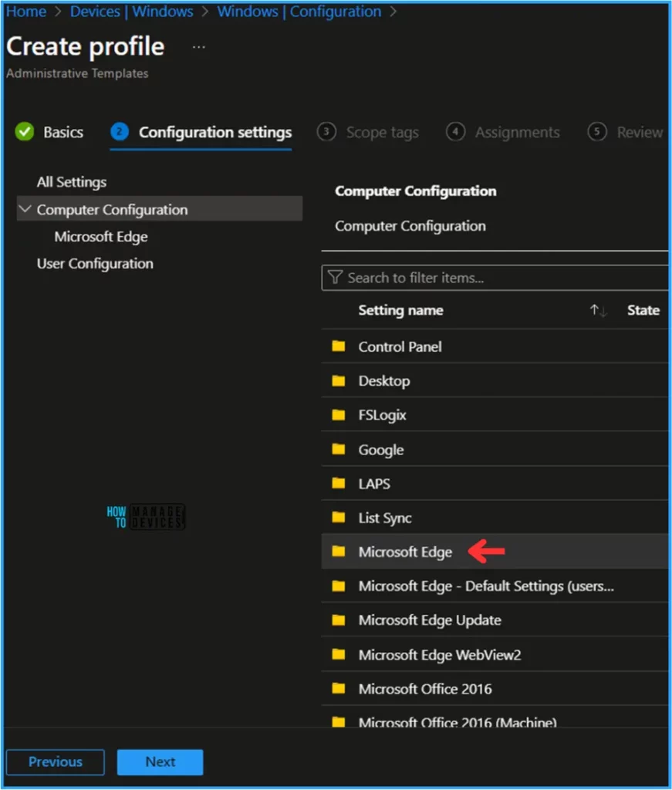Click the step 4 circle icon
672x790 pixels.
[x=455, y=131]
